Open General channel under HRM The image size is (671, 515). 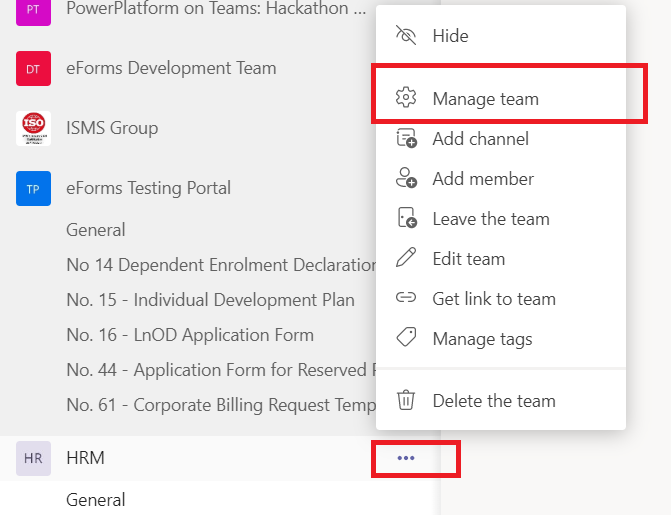pyautogui.click(x=96, y=500)
